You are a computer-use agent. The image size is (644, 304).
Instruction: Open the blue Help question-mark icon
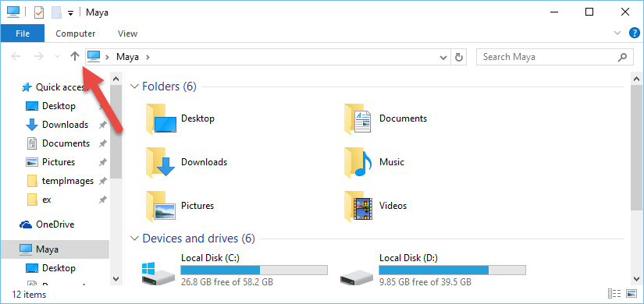click(x=634, y=34)
